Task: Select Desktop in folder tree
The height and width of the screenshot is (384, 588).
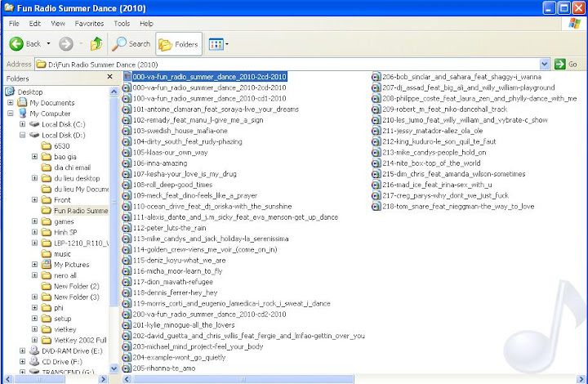Action: coord(30,92)
